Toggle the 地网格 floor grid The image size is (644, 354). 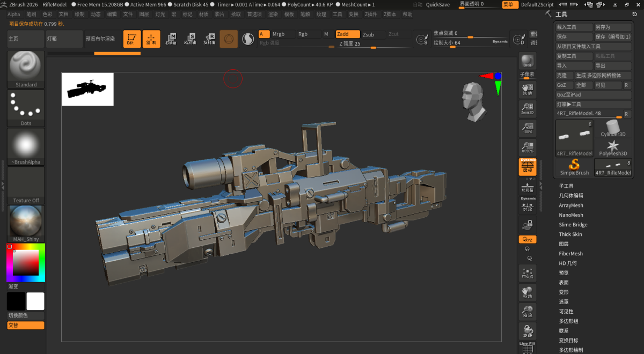point(527,188)
